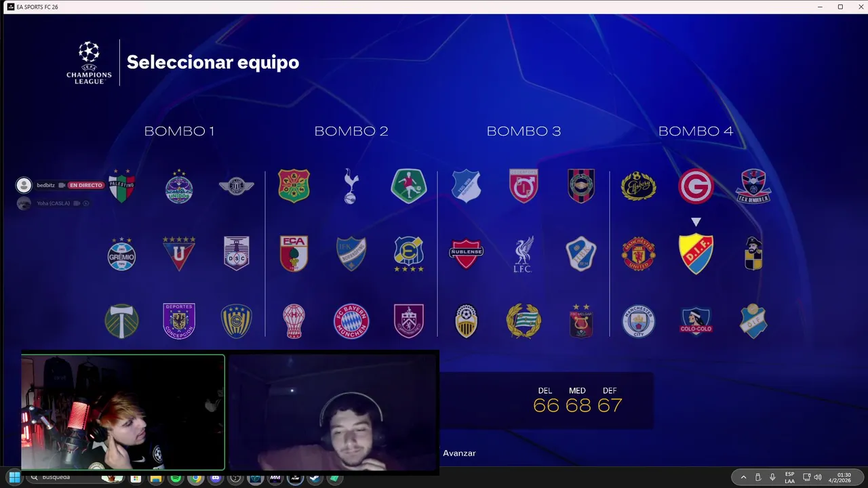This screenshot has width=868, height=488.
Task: Click the BOMBO 1 header
Action: click(x=179, y=131)
